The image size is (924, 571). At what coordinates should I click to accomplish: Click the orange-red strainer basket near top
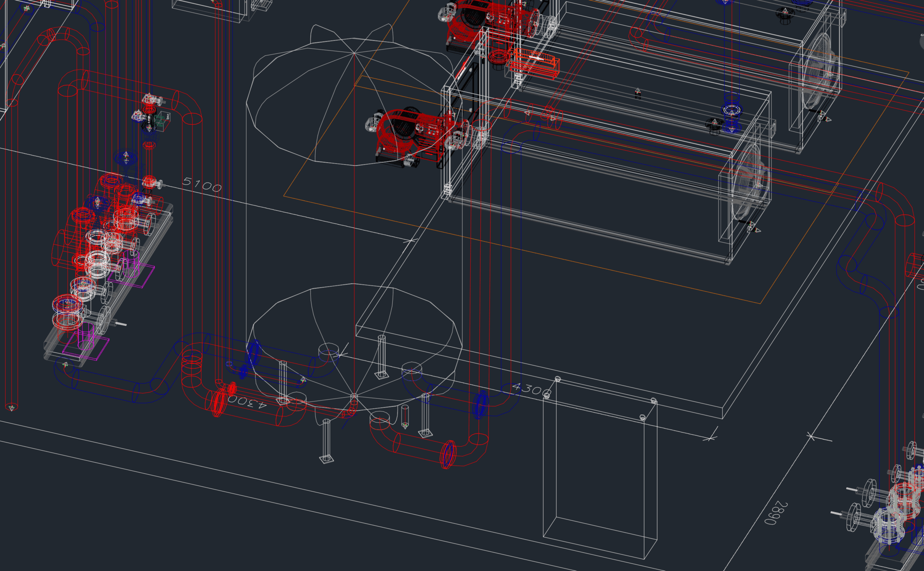click(535, 62)
